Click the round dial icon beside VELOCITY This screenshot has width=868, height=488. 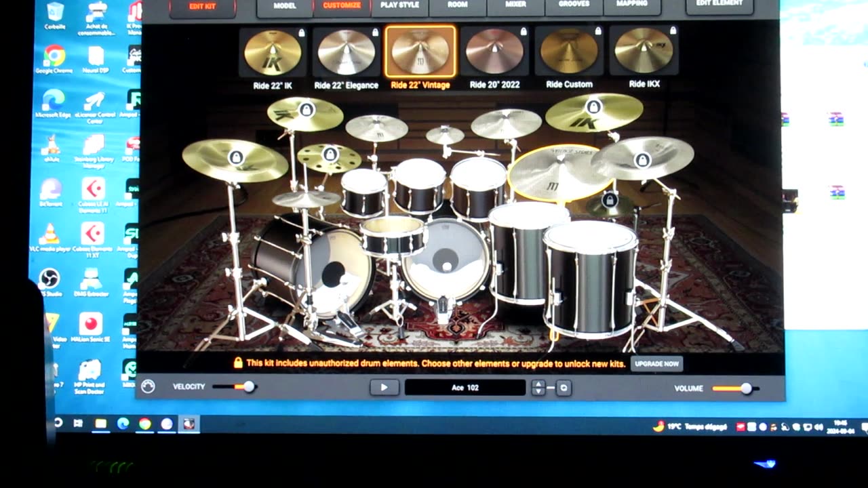click(x=148, y=386)
